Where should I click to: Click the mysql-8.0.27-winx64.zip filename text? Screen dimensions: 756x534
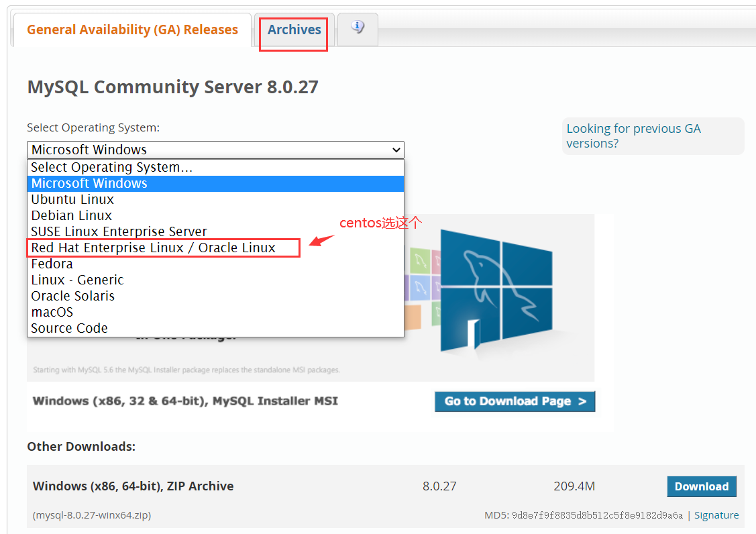[x=92, y=515]
